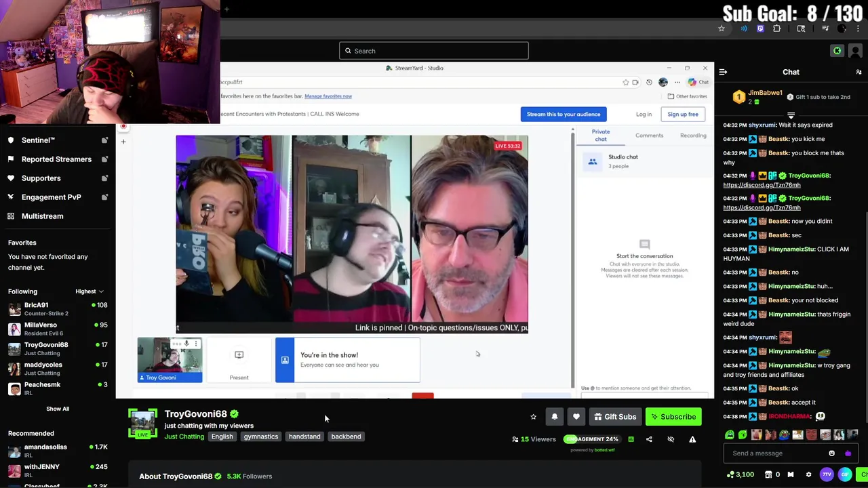Expand the gift leaderboard chevron

[x=791, y=115]
